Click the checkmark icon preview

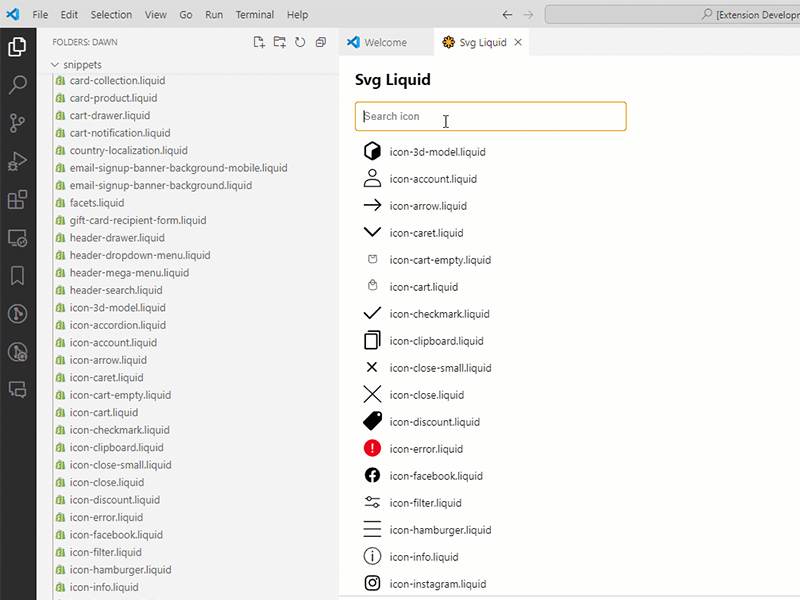(x=372, y=313)
